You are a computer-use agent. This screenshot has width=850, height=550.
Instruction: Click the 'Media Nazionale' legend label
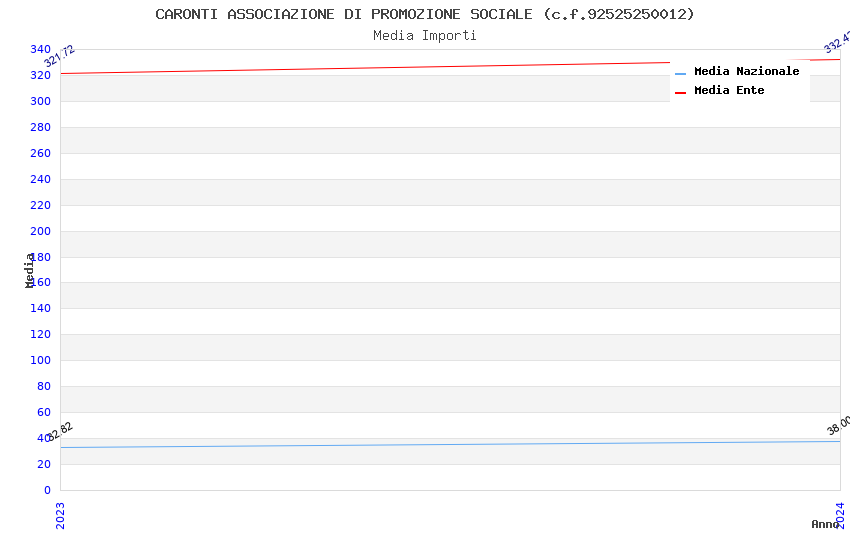coord(746,71)
